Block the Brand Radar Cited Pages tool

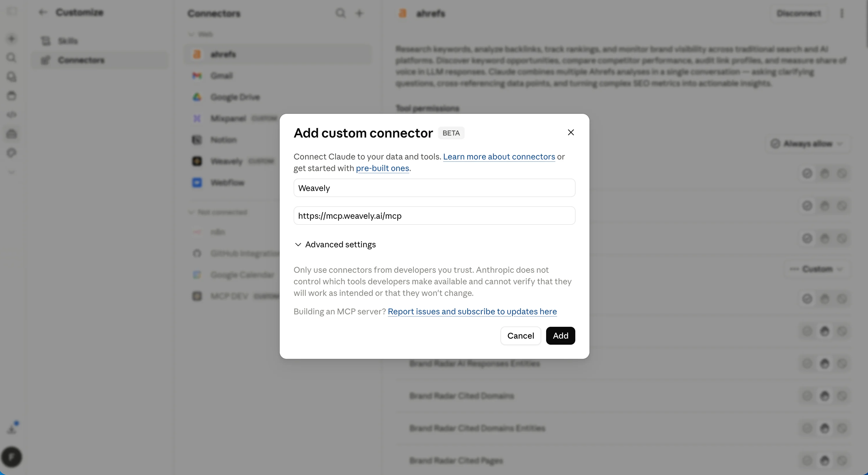(x=842, y=461)
